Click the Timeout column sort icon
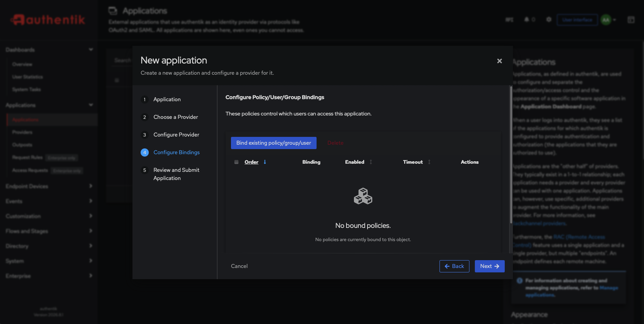This screenshot has width=644, height=324. [429, 162]
